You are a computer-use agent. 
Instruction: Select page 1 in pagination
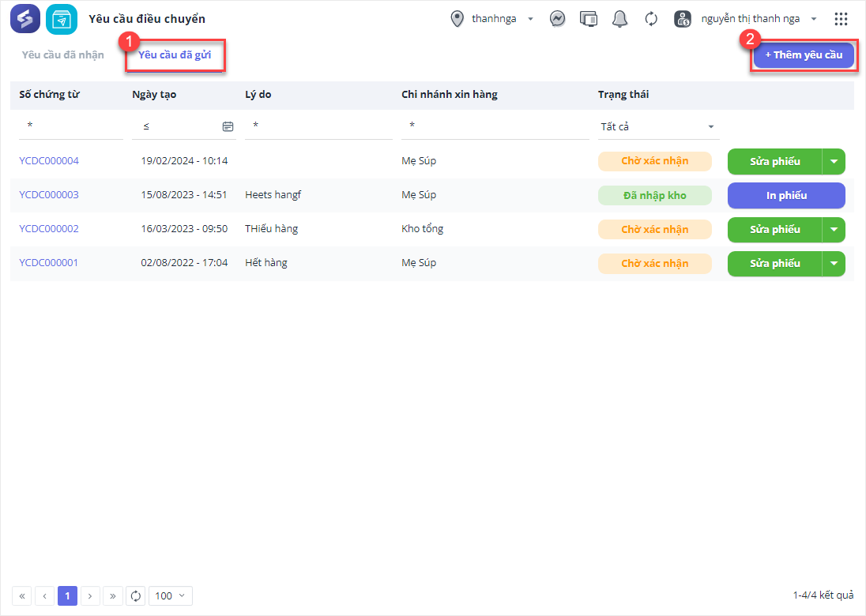click(67, 595)
